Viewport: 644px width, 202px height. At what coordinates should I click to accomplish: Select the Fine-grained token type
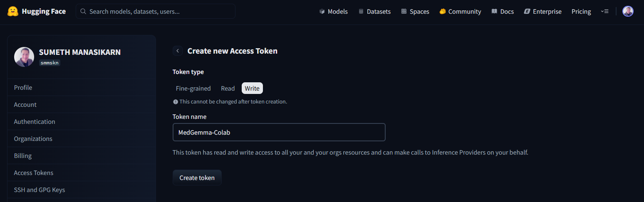pyautogui.click(x=193, y=88)
